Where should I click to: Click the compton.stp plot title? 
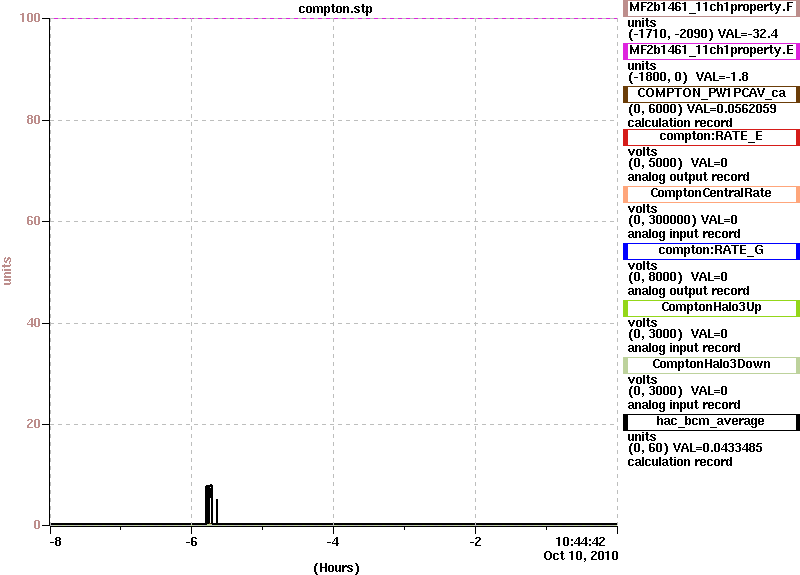335,9
